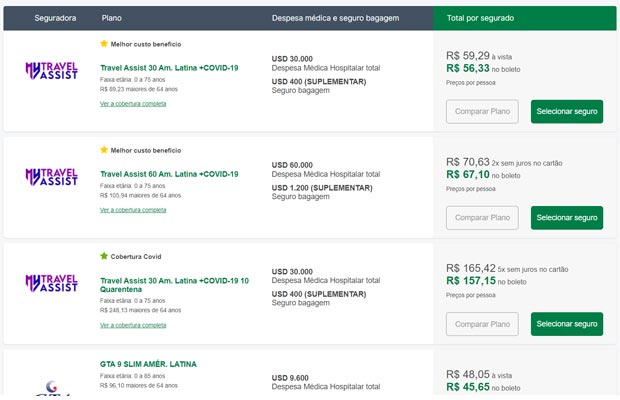
Task: Click the My Travel Assist logo beside Travel Assist 30 Am. Latina +COVID-19
Action: click(x=51, y=70)
